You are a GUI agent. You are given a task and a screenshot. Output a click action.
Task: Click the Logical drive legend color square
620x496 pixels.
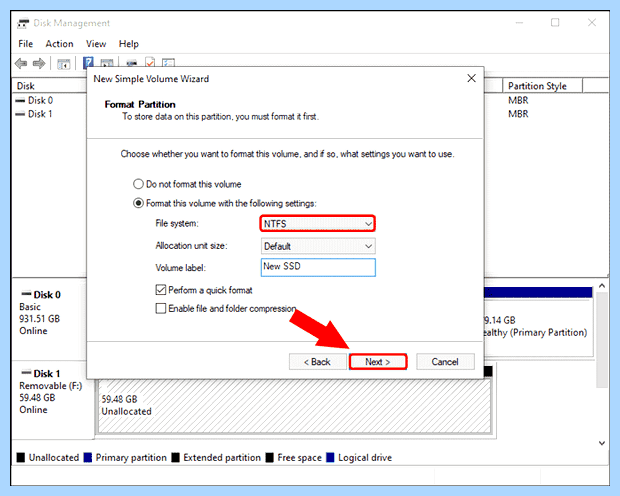(330, 458)
